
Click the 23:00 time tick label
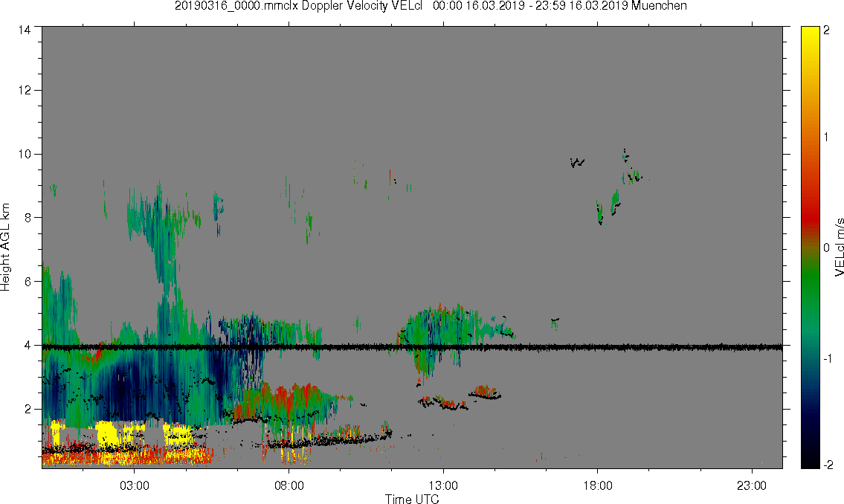coord(752,485)
